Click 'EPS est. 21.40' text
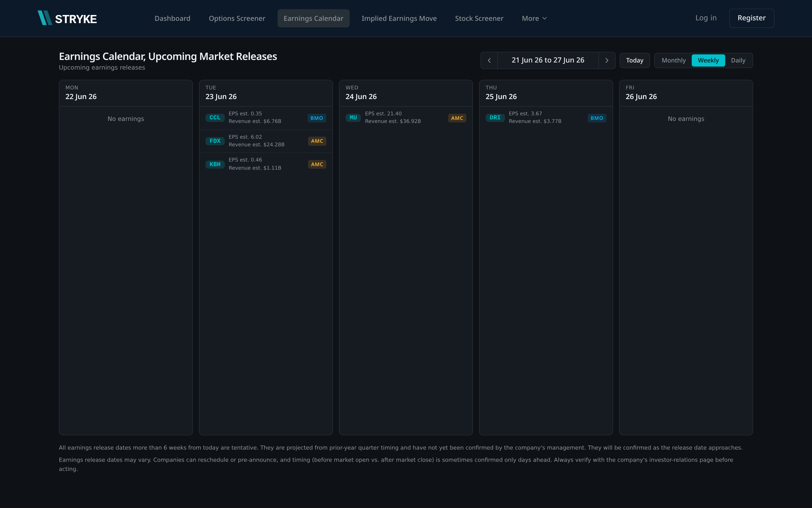The width and height of the screenshot is (812, 508). click(x=383, y=114)
